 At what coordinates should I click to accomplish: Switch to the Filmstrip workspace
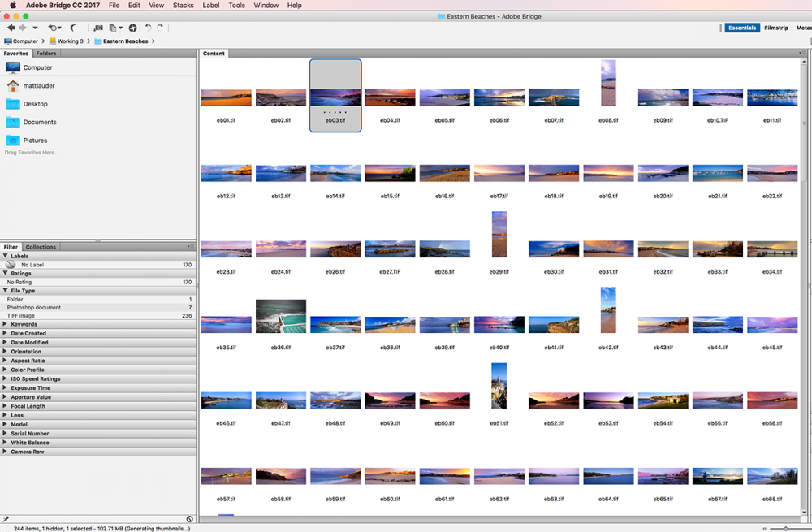(x=776, y=27)
